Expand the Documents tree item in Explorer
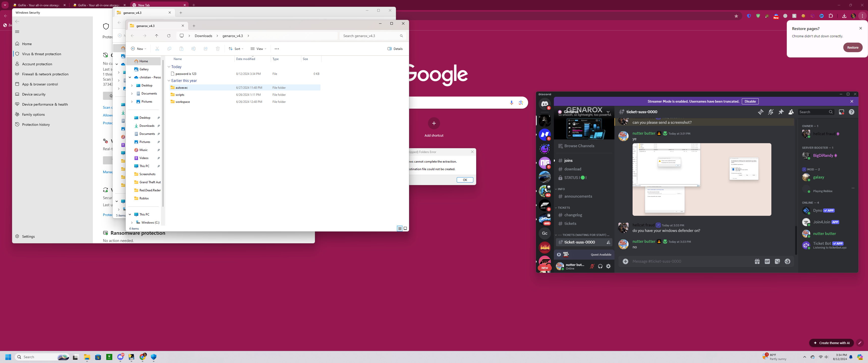868x363 pixels. tap(132, 94)
